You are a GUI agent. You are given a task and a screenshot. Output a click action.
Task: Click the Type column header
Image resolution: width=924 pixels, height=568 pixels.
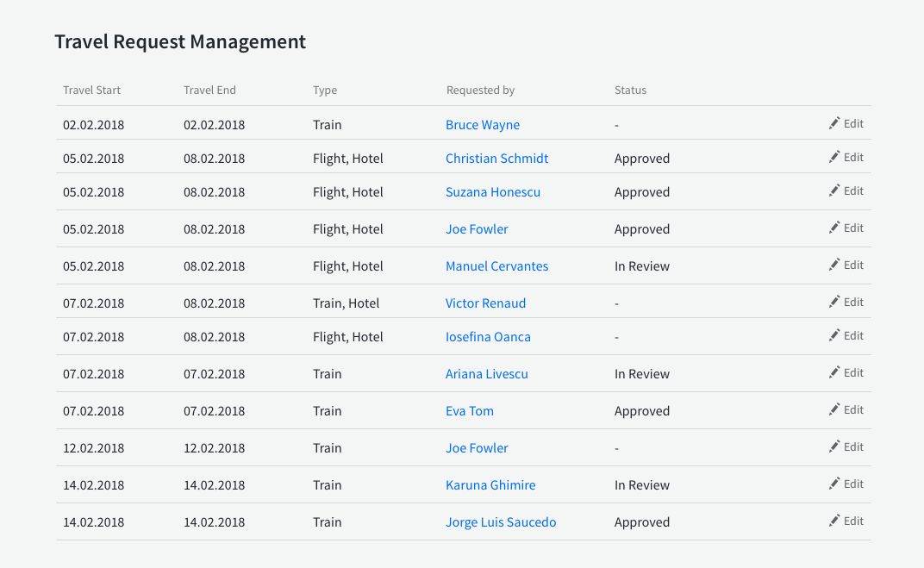(325, 90)
